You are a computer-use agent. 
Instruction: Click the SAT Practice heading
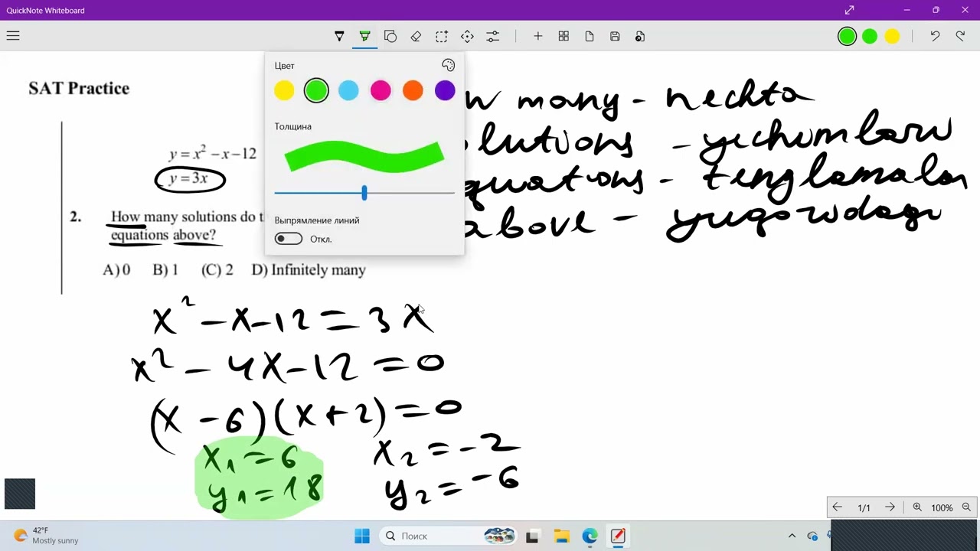tap(79, 88)
